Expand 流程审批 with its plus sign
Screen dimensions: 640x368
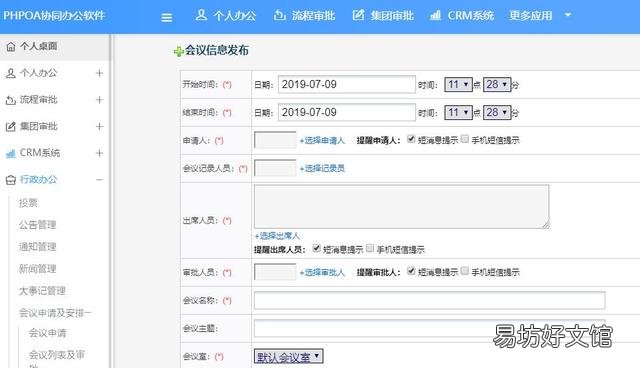(99, 100)
